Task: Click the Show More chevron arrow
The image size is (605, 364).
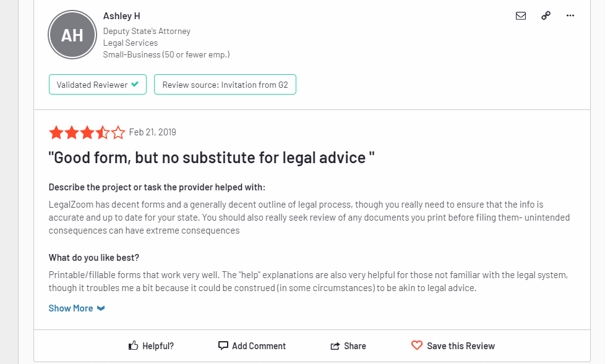Action: (x=101, y=308)
